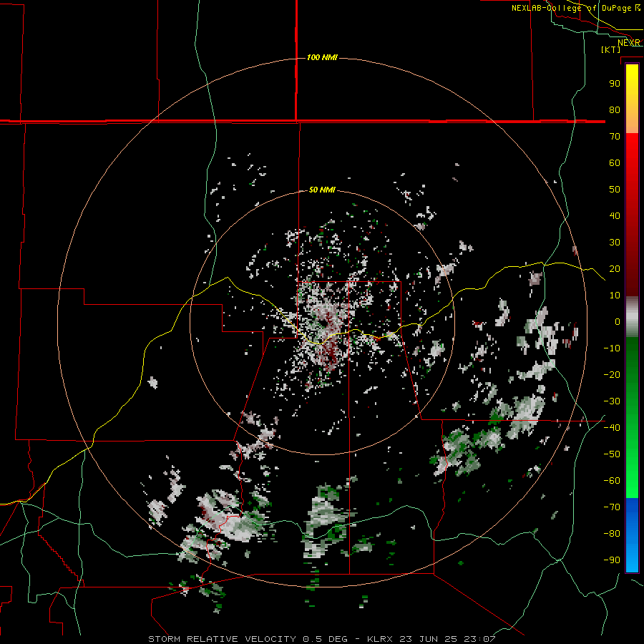Viewport: 644px width, 644px height.
Task: Click the -40 value on the velocity scale
Action: click(612, 428)
